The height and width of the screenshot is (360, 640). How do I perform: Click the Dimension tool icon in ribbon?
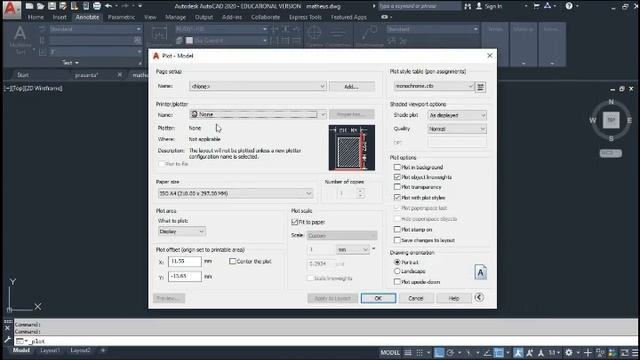pos(159,33)
